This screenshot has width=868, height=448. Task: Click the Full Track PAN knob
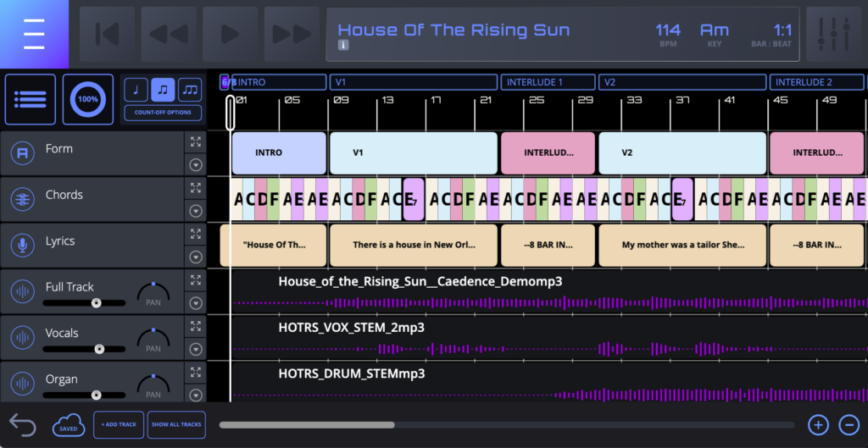(x=153, y=292)
